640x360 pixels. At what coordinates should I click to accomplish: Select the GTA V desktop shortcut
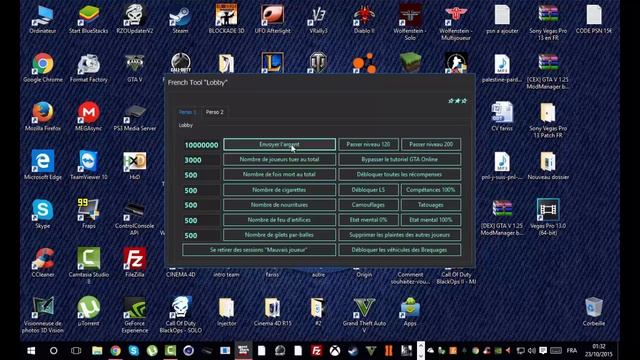click(x=135, y=68)
